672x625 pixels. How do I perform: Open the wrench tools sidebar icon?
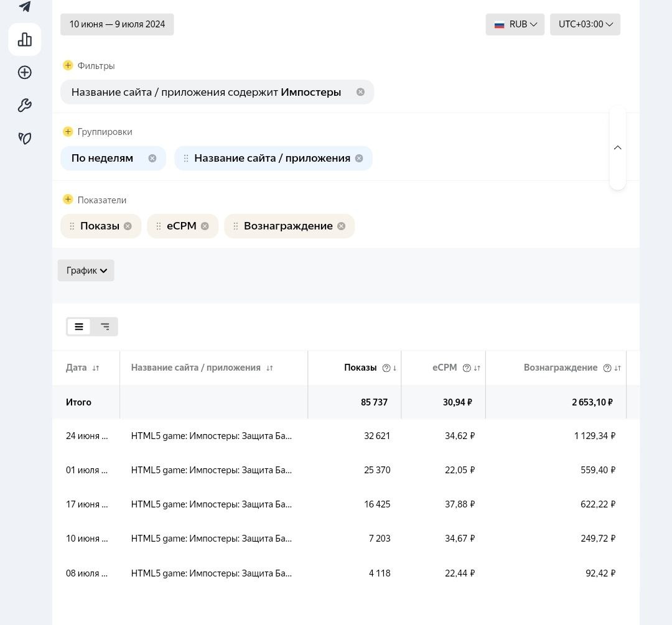25,106
